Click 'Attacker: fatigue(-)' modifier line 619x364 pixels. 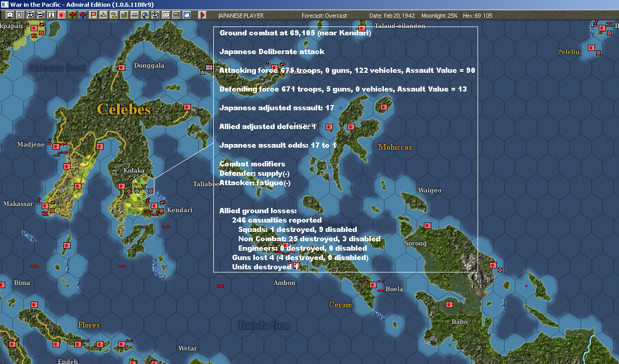coord(255,183)
